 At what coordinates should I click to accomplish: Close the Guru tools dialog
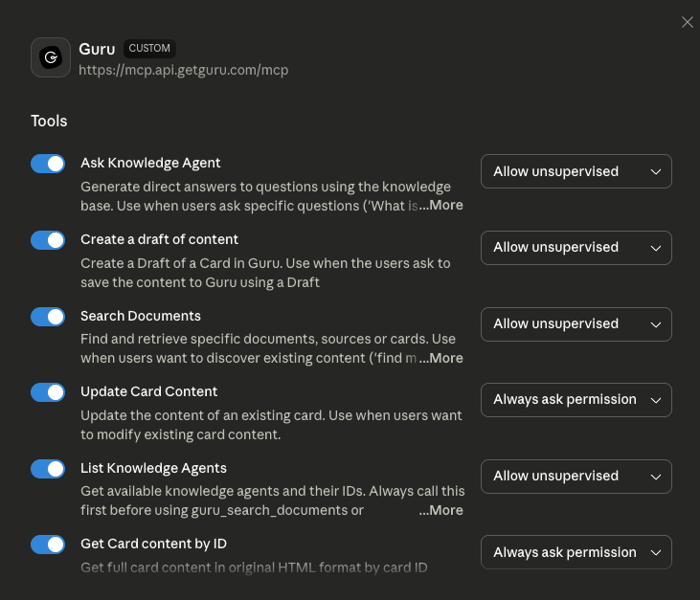[x=687, y=22]
